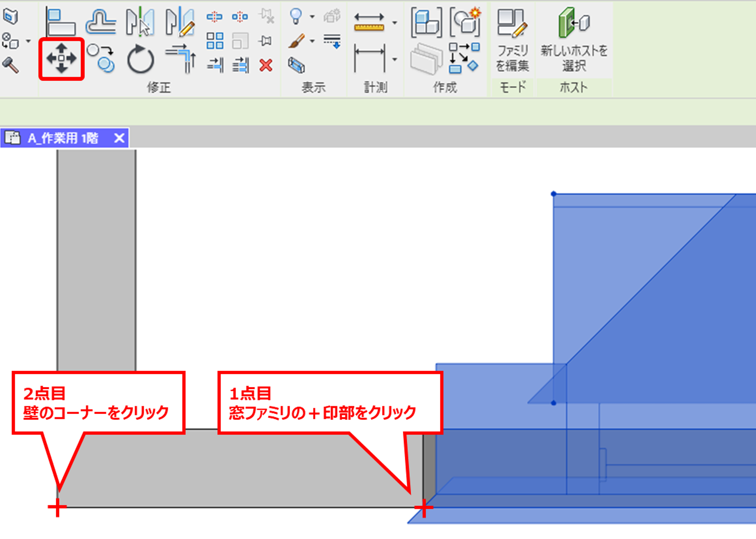756x539 pixels.
Task: Click the Demolish hammer icon
Action: (x=11, y=65)
